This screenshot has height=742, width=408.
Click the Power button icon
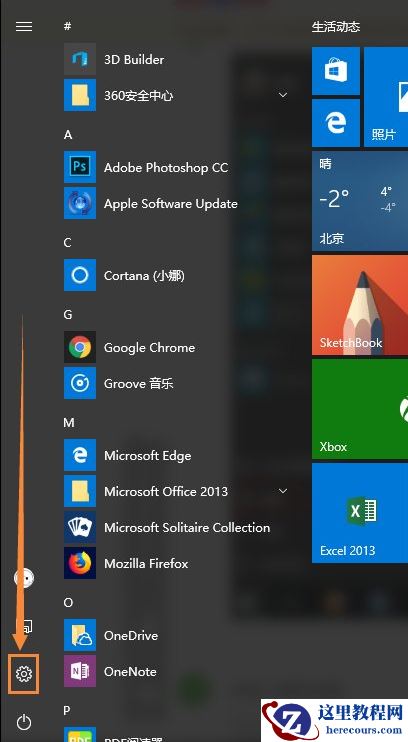tap(24, 722)
